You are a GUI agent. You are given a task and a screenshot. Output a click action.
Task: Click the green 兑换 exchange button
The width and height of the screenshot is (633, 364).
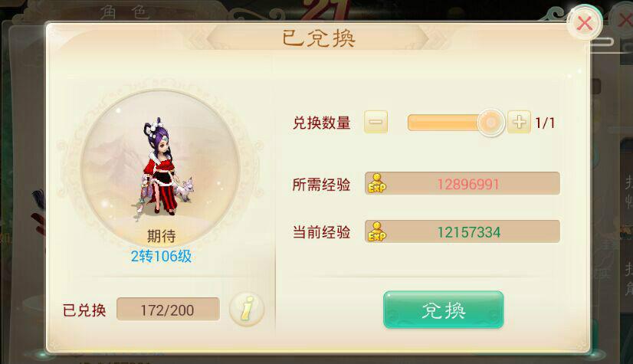[x=444, y=310]
